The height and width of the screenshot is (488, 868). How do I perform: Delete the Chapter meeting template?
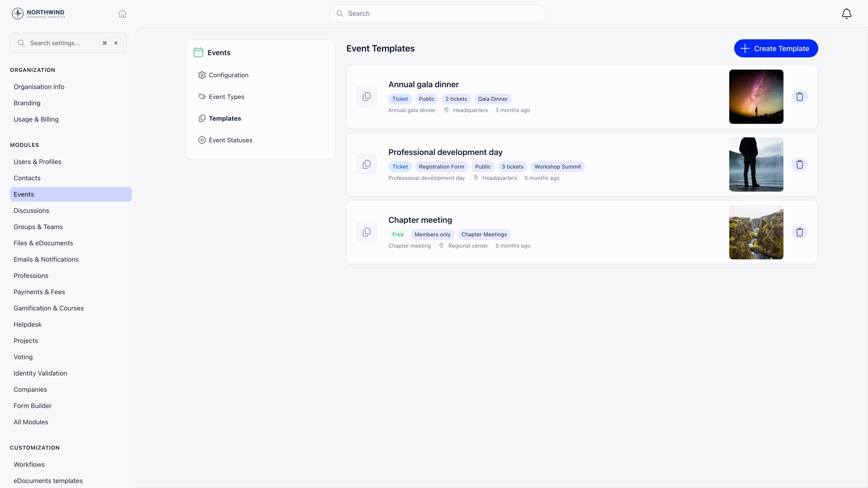(800, 232)
